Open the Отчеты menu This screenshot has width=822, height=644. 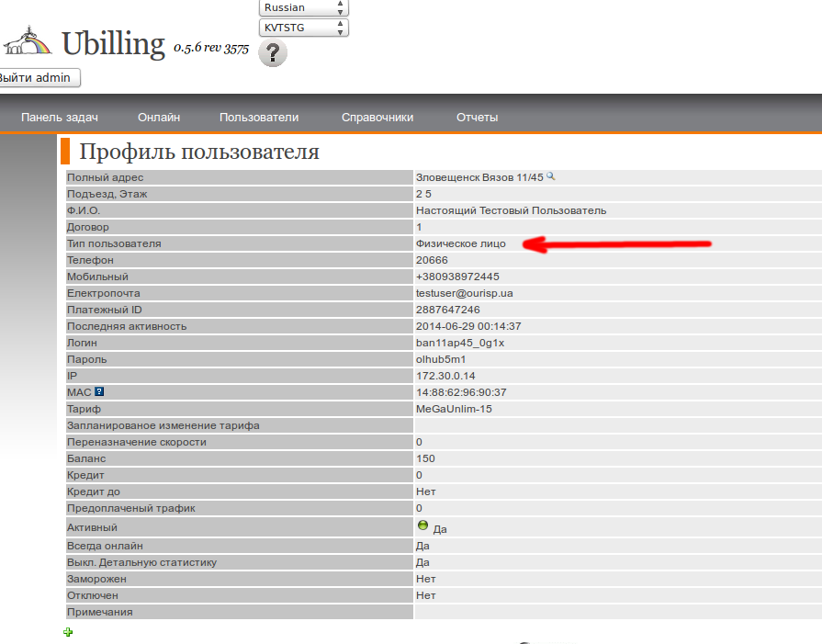[x=477, y=118]
